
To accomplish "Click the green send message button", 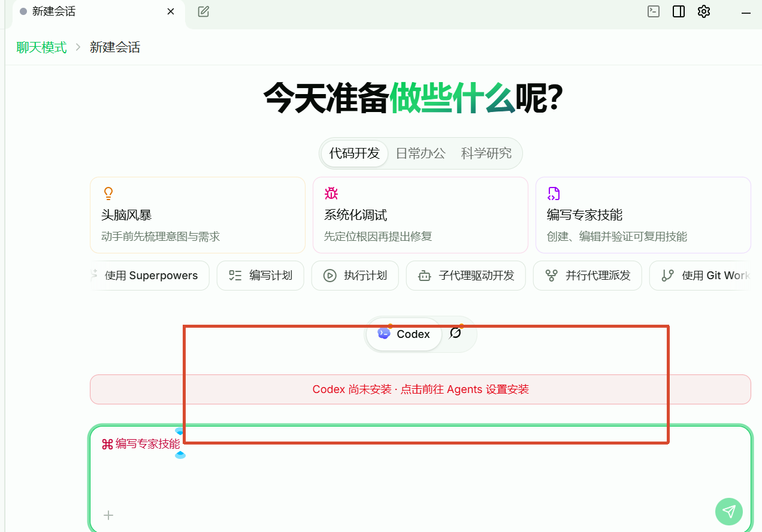I will tap(729, 511).
